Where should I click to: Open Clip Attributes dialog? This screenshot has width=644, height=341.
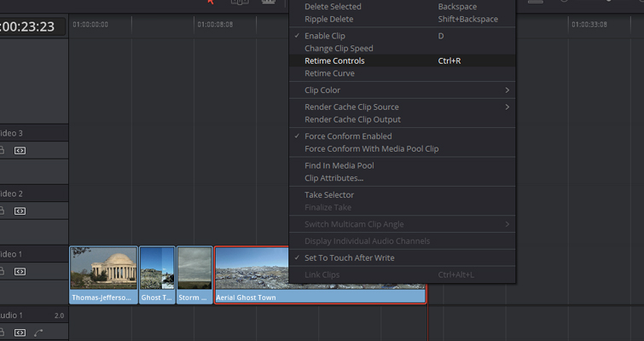[334, 178]
